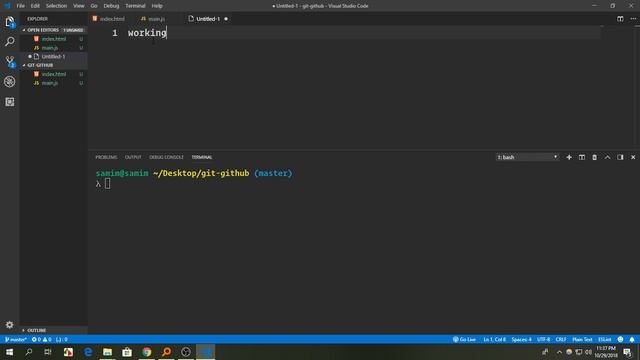Screen dimensions: 640x360
Task: Switch to the index.html editor tab
Action: [109, 19]
